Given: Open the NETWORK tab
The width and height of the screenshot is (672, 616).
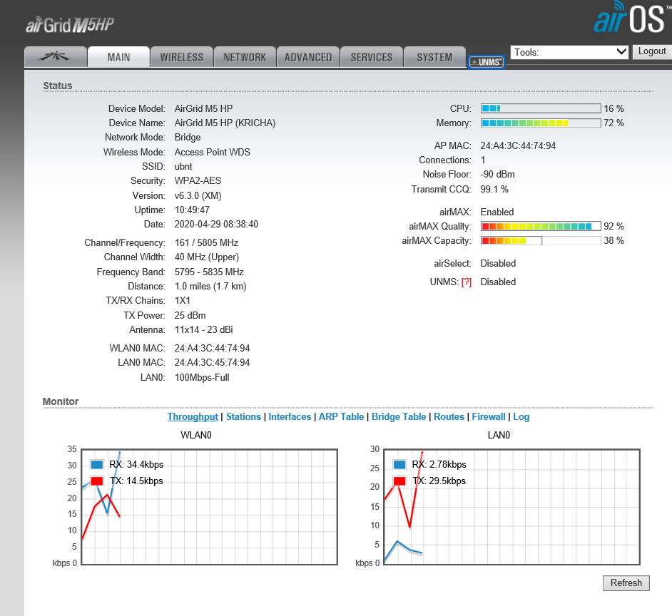Looking at the screenshot, I should click(x=245, y=57).
